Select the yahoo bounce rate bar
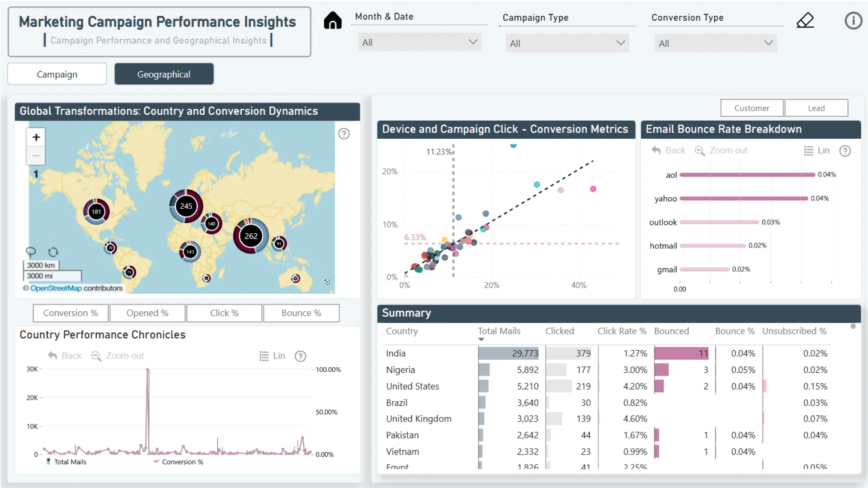 coord(744,198)
